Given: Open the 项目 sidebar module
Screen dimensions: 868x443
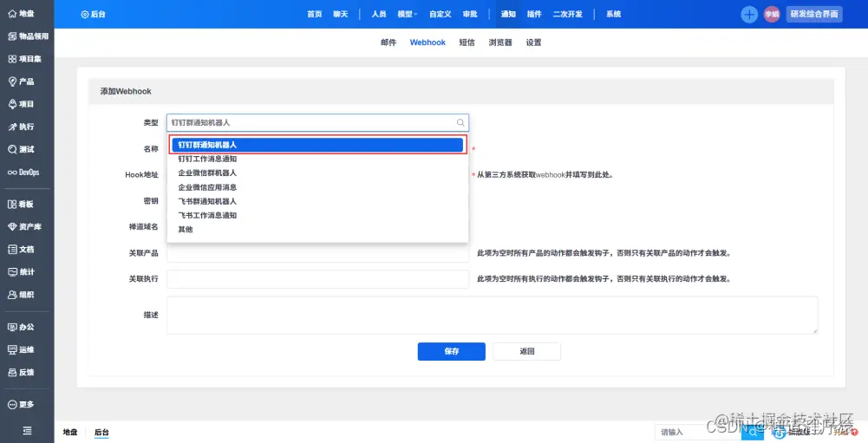Looking at the screenshot, I should pos(21,104).
